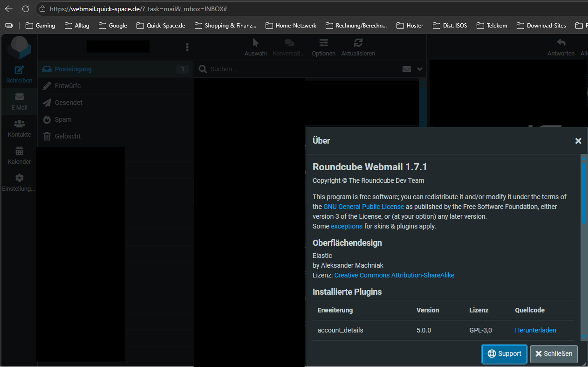Click the dialog scrollbar up arrow
588x367 pixels.
pos(584,159)
